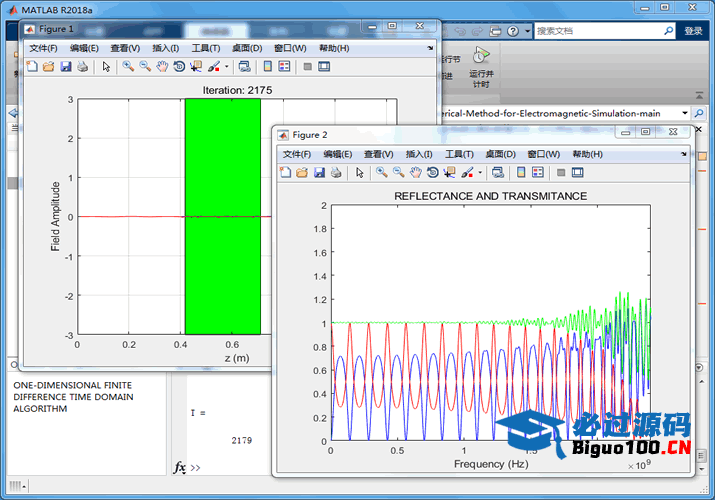Open 查看(V) menu in Figure 2

[378, 154]
